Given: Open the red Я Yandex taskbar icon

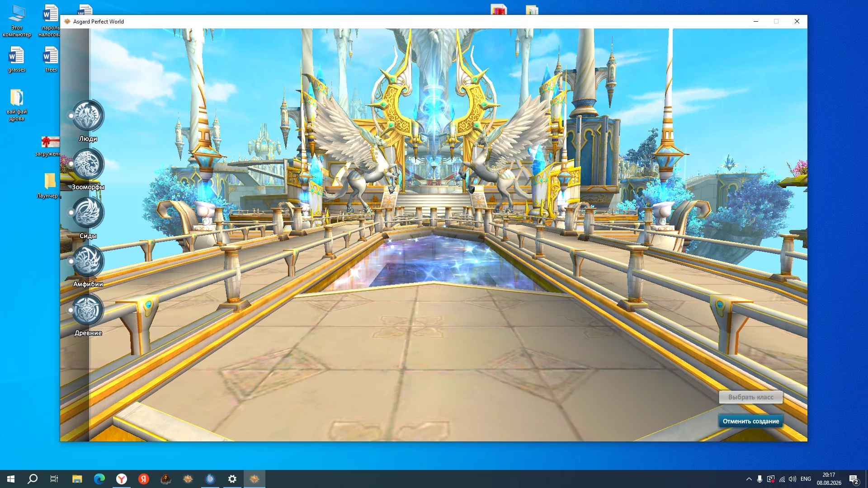Looking at the screenshot, I should coord(144,479).
